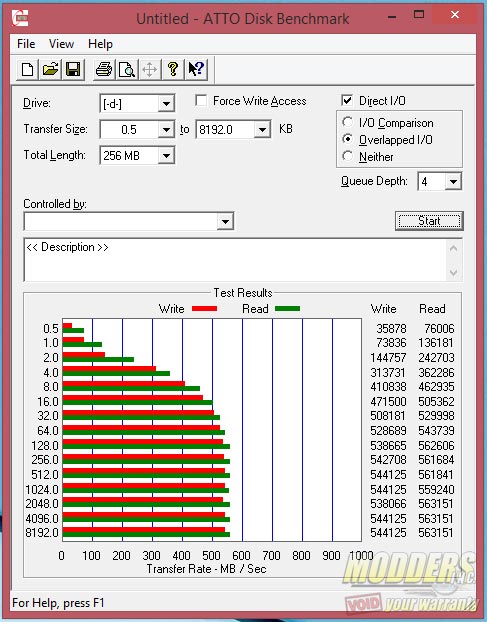Expand the Queue Depth dropdown

(x=453, y=182)
